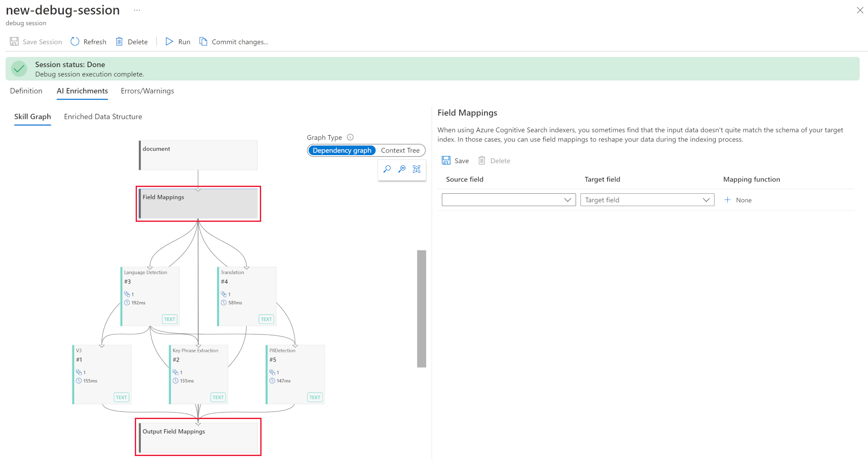Click the green session status checkmark icon
This screenshot has width=868, height=459.
[19, 69]
